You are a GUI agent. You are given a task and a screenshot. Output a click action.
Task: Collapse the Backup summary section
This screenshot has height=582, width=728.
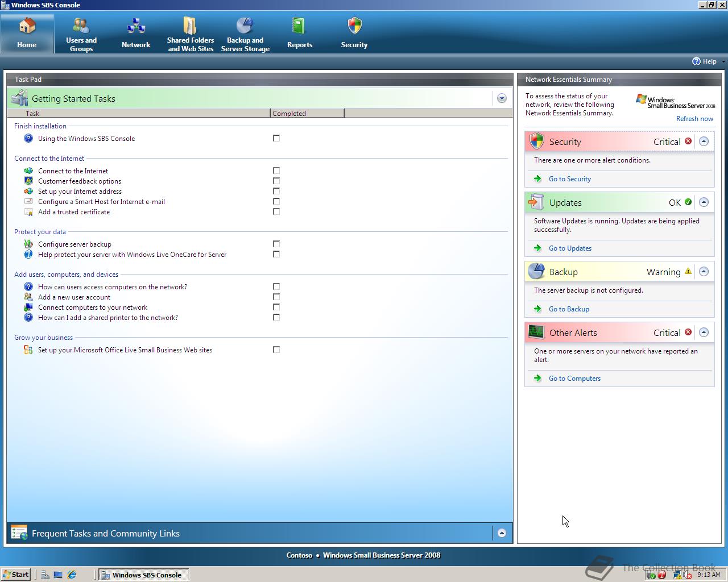[704, 271]
